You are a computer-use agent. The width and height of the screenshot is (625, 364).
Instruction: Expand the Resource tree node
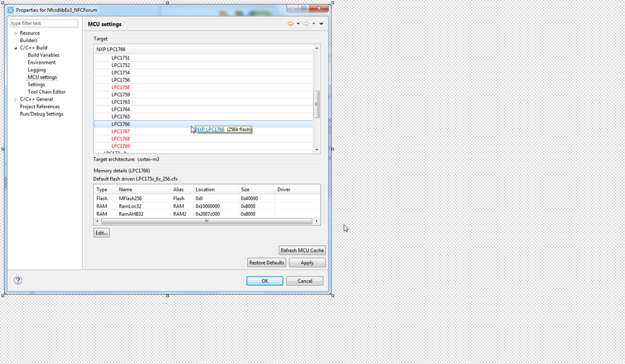pyautogui.click(x=16, y=34)
